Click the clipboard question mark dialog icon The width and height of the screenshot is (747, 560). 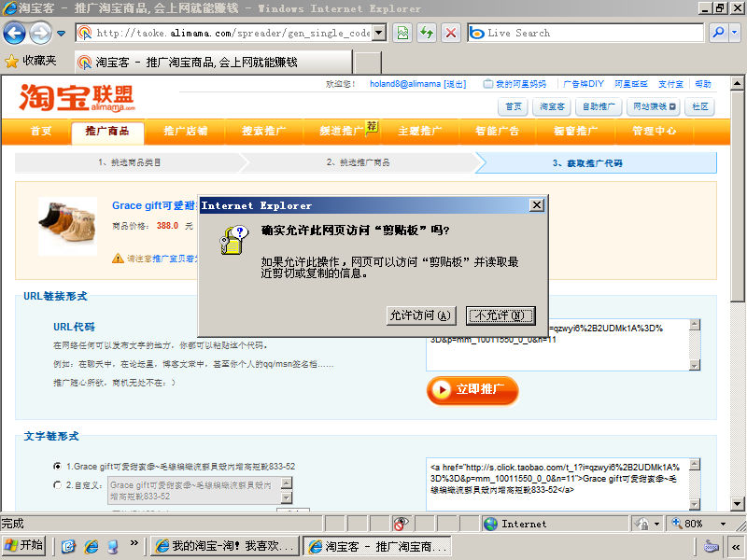234,240
